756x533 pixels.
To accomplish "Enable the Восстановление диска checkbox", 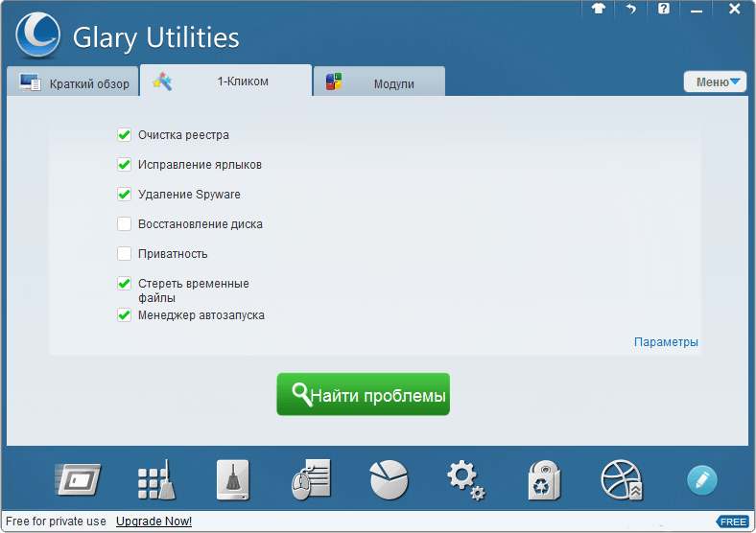I will coord(124,224).
